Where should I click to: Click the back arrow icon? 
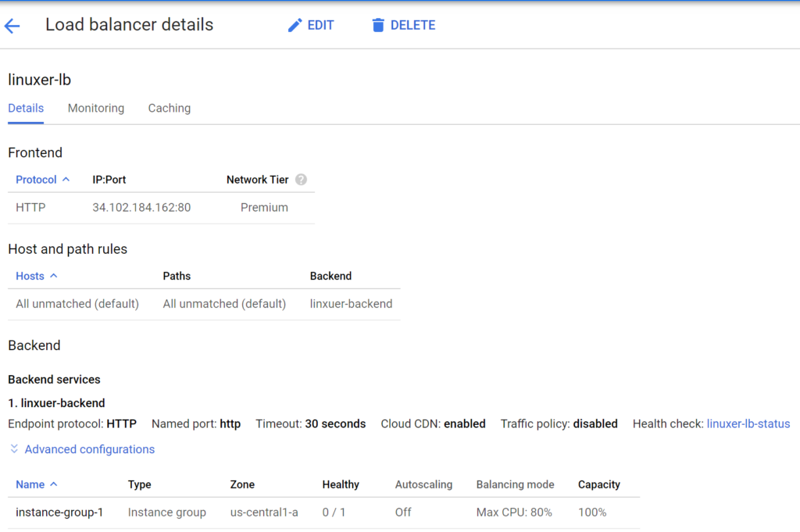pyautogui.click(x=12, y=26)
